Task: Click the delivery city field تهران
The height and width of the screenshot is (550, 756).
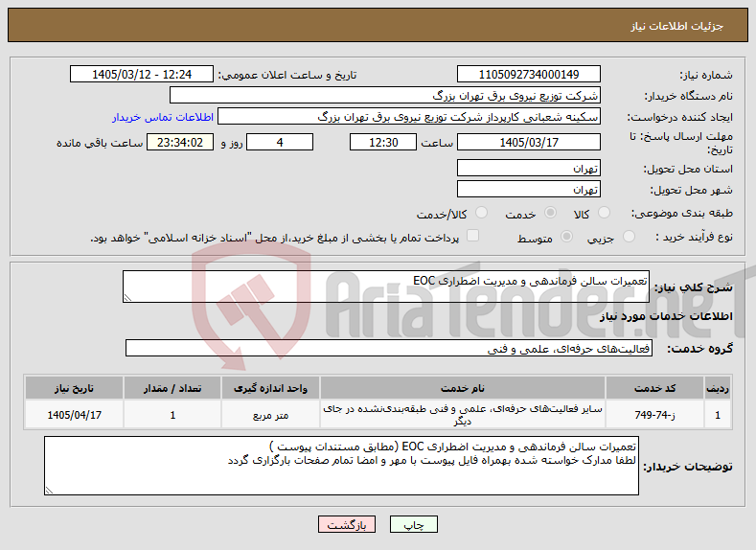Action: pos(528,189)
